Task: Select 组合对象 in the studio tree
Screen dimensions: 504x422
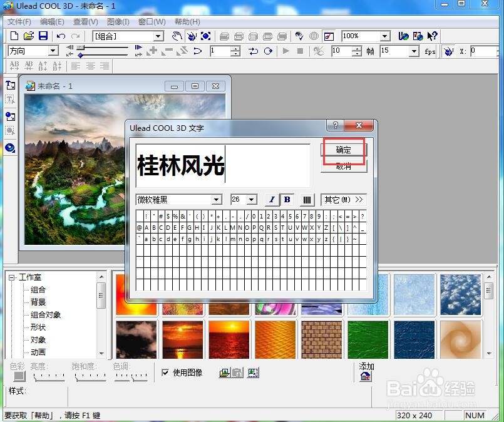Action: pos(46,315)
